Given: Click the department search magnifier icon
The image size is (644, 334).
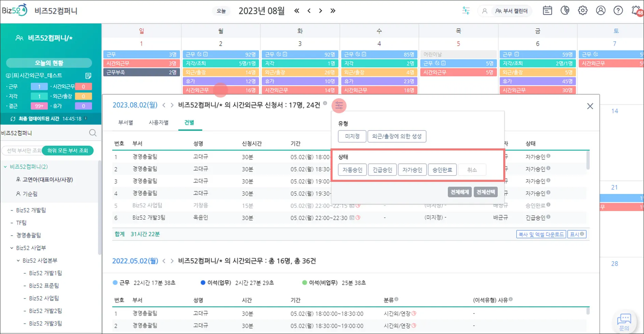Looking at the screenshot, I should [93, 133].
